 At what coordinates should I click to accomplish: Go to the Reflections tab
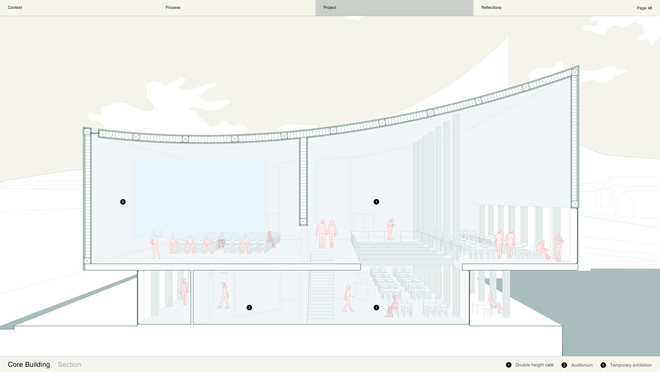click(491, 8)
